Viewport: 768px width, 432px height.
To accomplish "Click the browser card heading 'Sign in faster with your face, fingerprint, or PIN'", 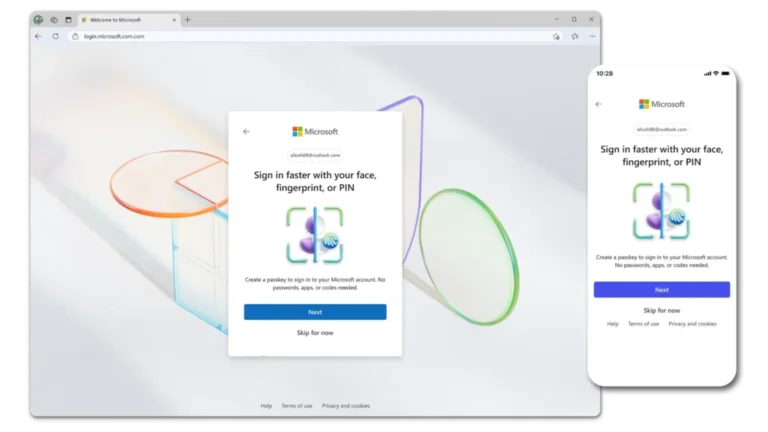I will point(315,181).
